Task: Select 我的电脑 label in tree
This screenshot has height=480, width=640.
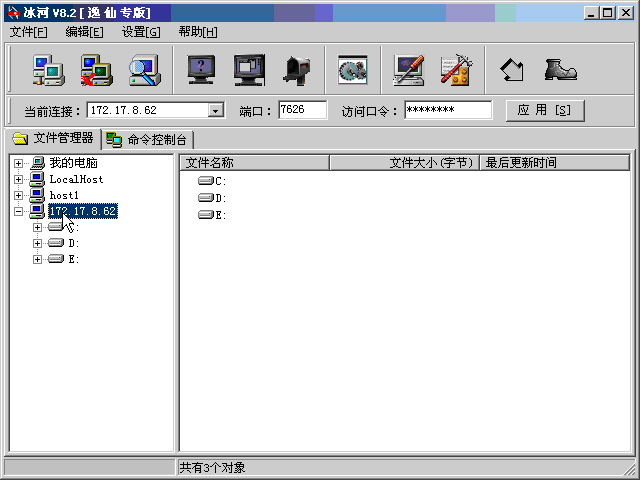Action: (73, 163)
